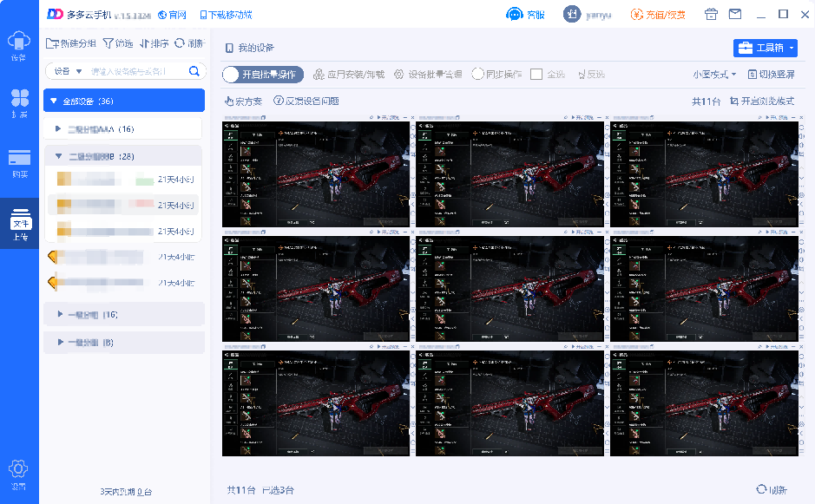Open the 文件上传 file upload section

pyautogui.click(x=20, y=224)
